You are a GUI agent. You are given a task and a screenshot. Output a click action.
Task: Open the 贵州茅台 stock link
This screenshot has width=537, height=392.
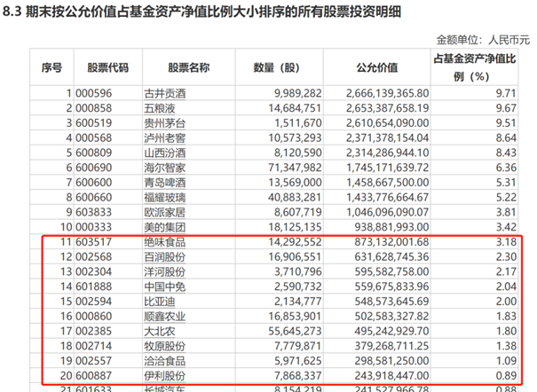tap(165, 123)
